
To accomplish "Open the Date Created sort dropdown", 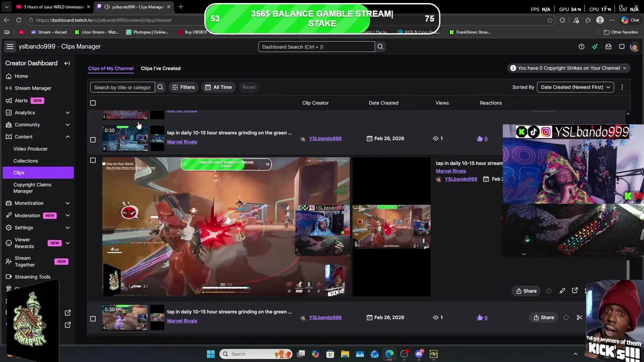I will click(x=576, y=87).
